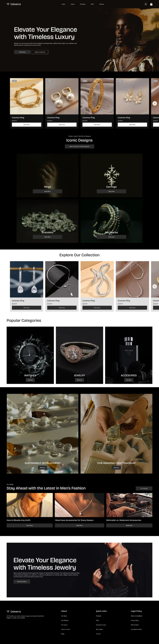159x644 pixels.
Task: Open the Terms & Conditions footer link
Action: (137, 616)
